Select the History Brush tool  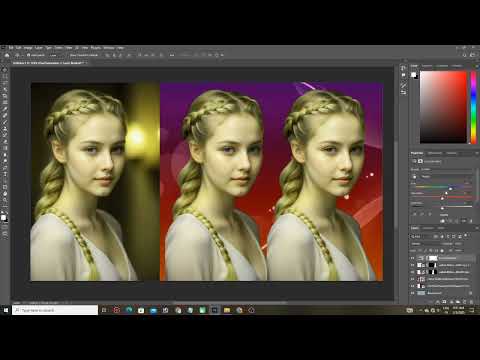click(5, 135)
